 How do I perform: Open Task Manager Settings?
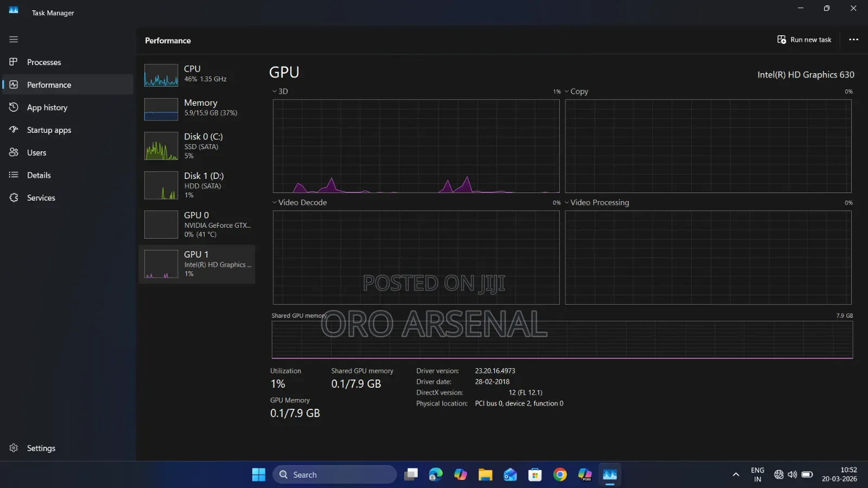tap(68, 448)
